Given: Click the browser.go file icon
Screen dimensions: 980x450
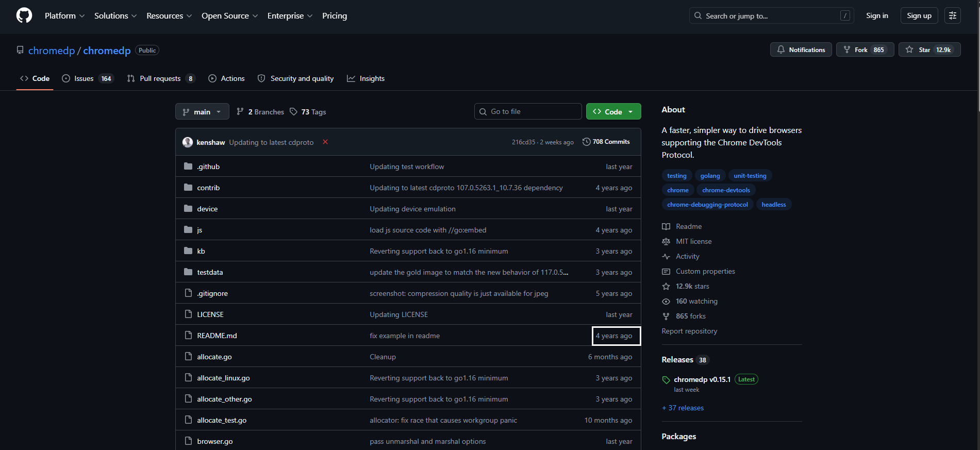Looking at the screenshot, I should pos(188,441).
